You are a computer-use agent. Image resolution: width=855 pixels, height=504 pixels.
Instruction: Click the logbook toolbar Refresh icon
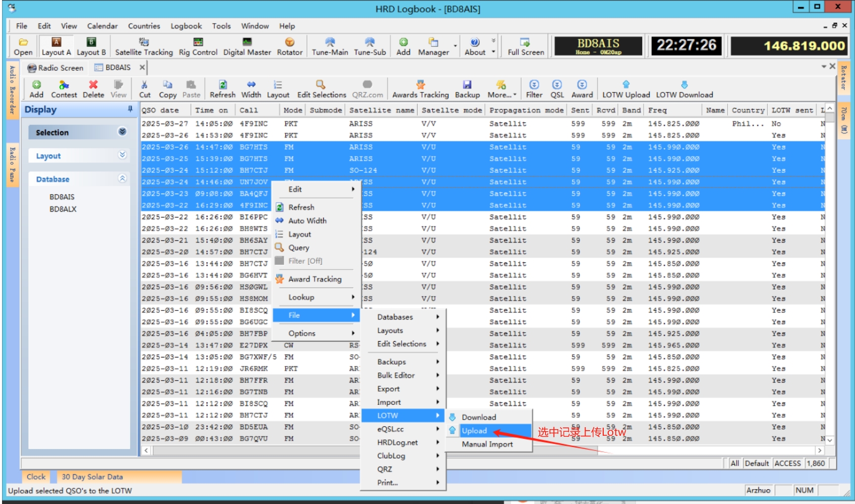(222, 89)
